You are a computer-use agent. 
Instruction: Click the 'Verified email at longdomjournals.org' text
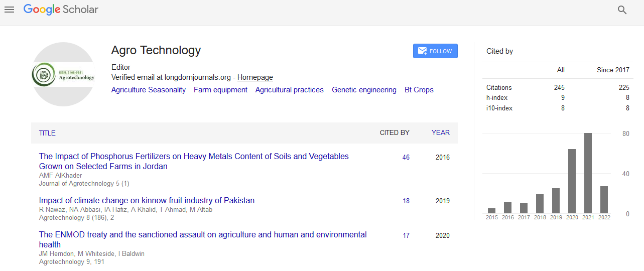tap(171, 77)
